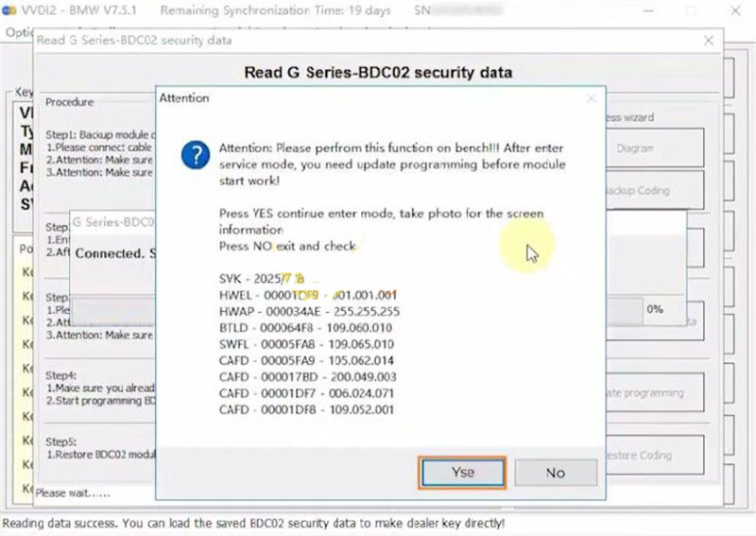Click the Read G Series-BDC02 security data heading
Viewport: 756px width, 536px height.
click(378, 73)
